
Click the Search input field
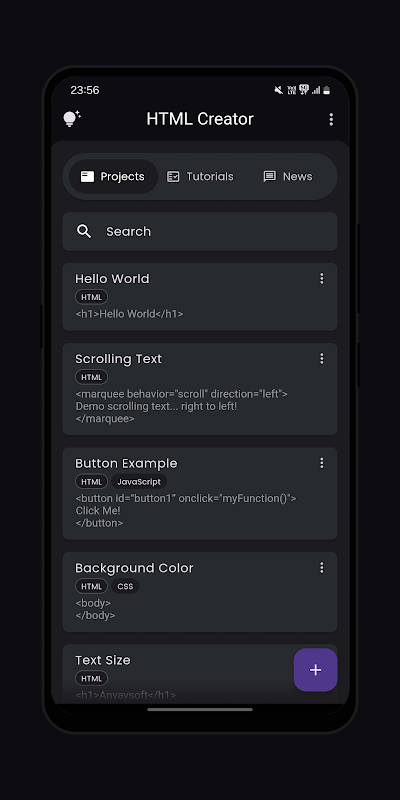click(200, 232)
